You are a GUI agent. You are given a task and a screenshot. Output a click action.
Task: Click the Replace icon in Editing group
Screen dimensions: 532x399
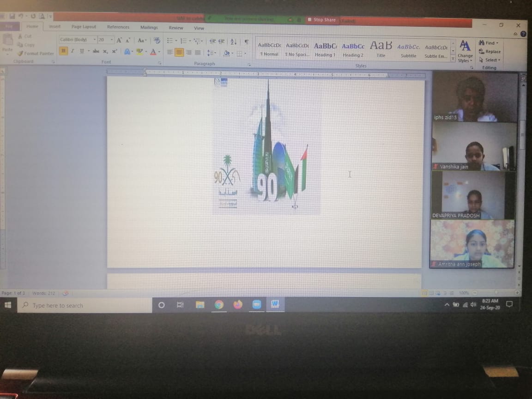click(482, 51)
